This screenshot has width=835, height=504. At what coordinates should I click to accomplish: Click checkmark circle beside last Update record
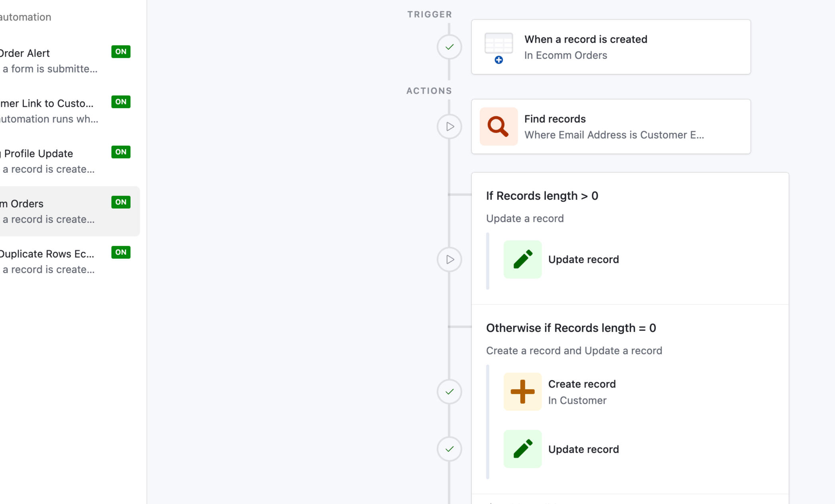[449, 449]
